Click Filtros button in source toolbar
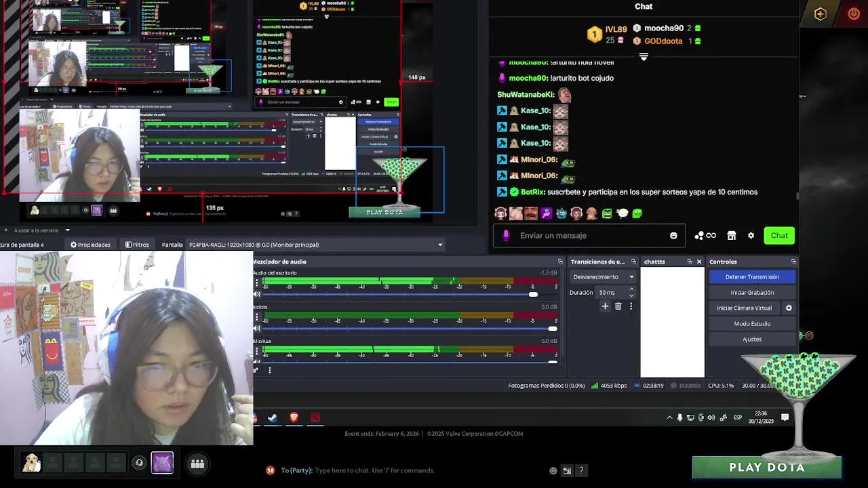The width and height of the screenshot is (868, 488). click(x=137, y=245)
